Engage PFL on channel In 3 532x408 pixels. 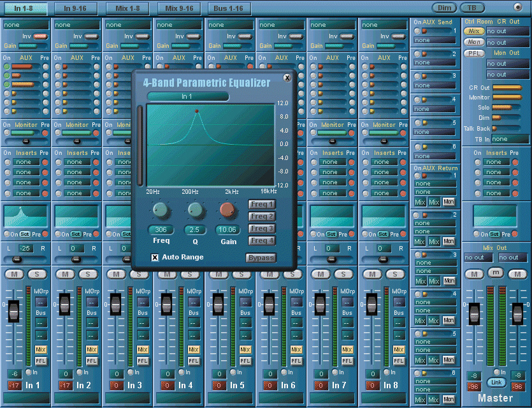tap(143, 360)
